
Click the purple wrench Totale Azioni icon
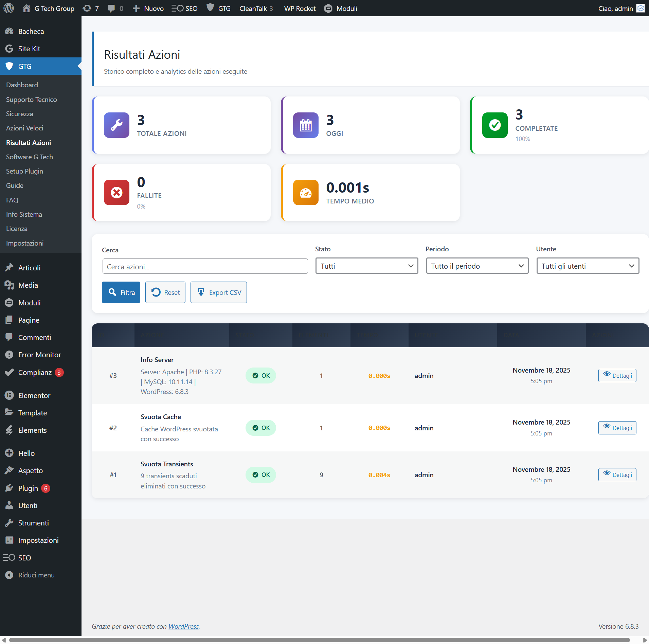pyautogui.click(x=116, y=125)
